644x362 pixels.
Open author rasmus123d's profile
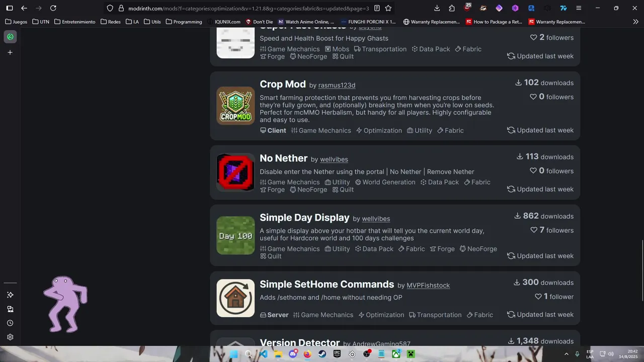point(337,85)
